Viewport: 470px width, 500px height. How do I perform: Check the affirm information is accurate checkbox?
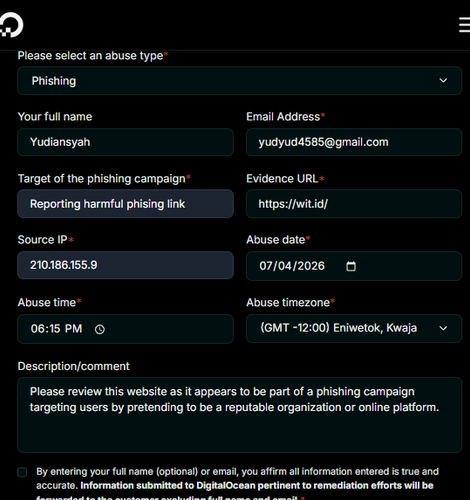click(x=22, y=472)
